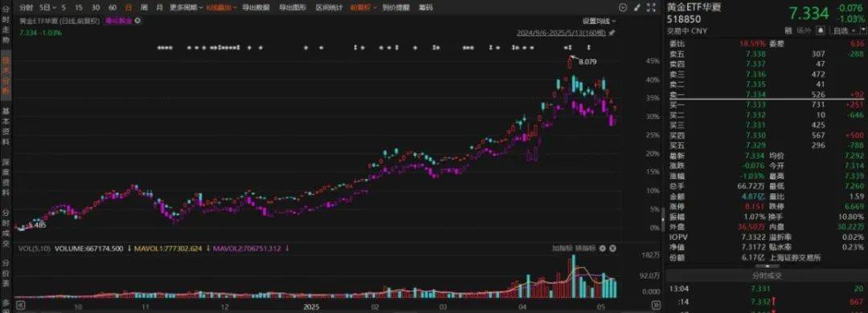Click the 换指标 change indicator button
The height and width of the screenshot is (313, 868).
(x=586, y=248)
